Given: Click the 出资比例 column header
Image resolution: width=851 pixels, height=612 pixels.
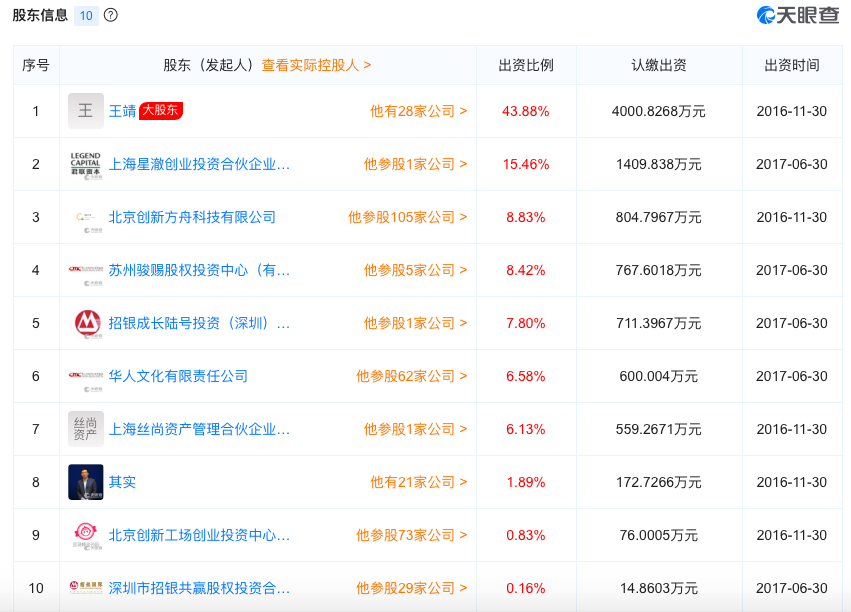Looking at the screenshot, I should (526, 66).
